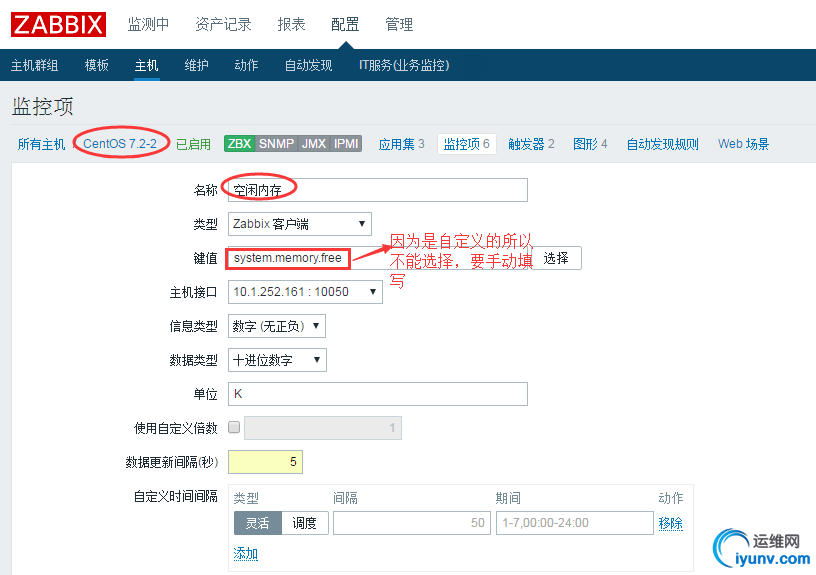The height and width of the screenshot is (575, 816).
Task: Click the 已启用 status link
Action: [193, 144]
